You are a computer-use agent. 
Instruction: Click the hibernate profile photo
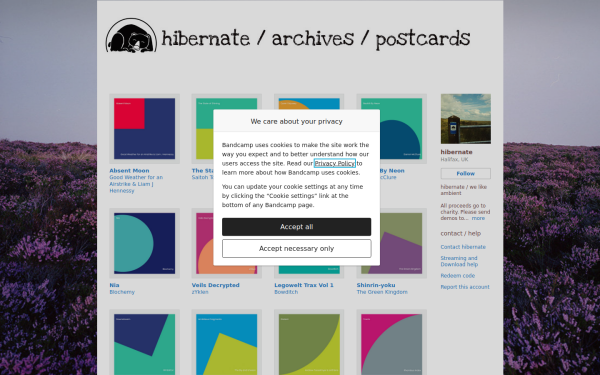tap(466, 119)
